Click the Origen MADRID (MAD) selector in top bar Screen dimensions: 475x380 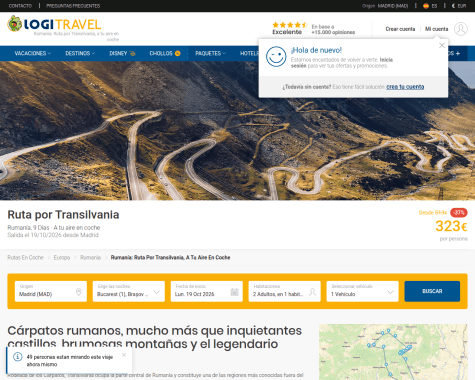coord(385,6)
